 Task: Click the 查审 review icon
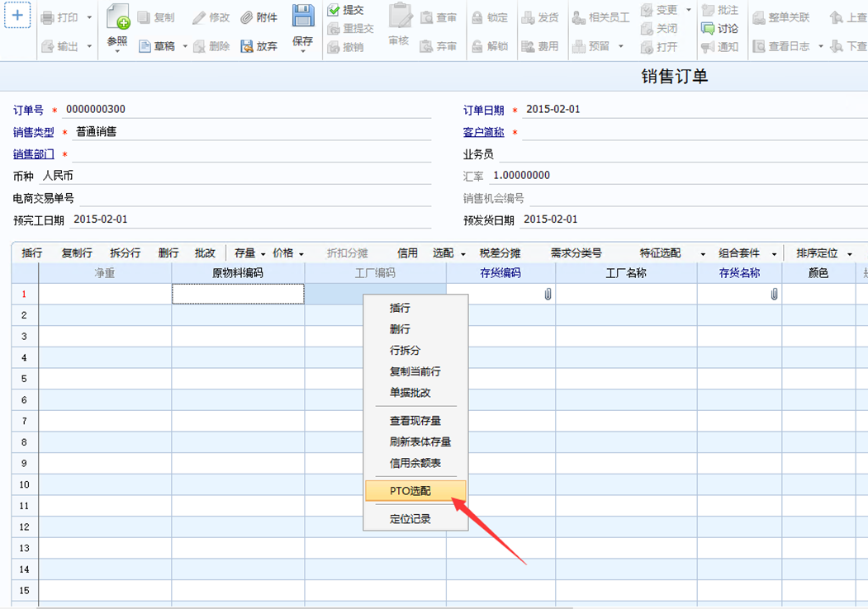(x=426, y=17)
